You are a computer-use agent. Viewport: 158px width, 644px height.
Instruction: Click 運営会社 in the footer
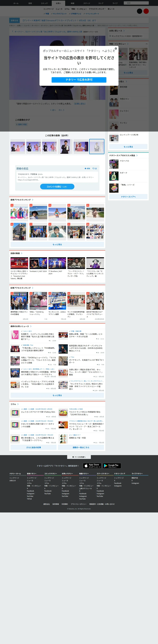point(47,504)
